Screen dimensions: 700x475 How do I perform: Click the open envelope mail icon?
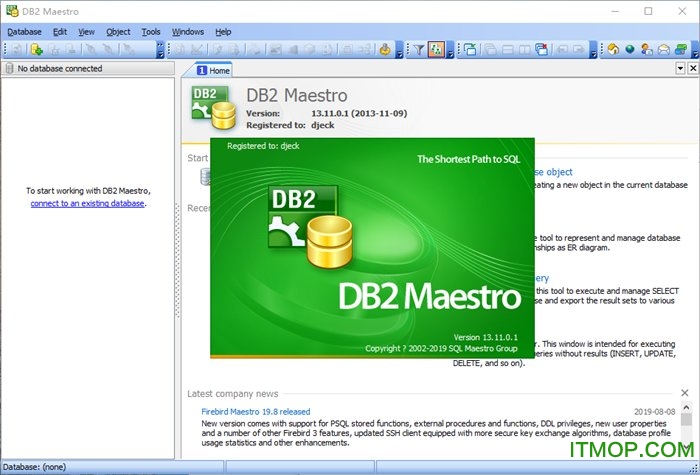coord(664,50)
